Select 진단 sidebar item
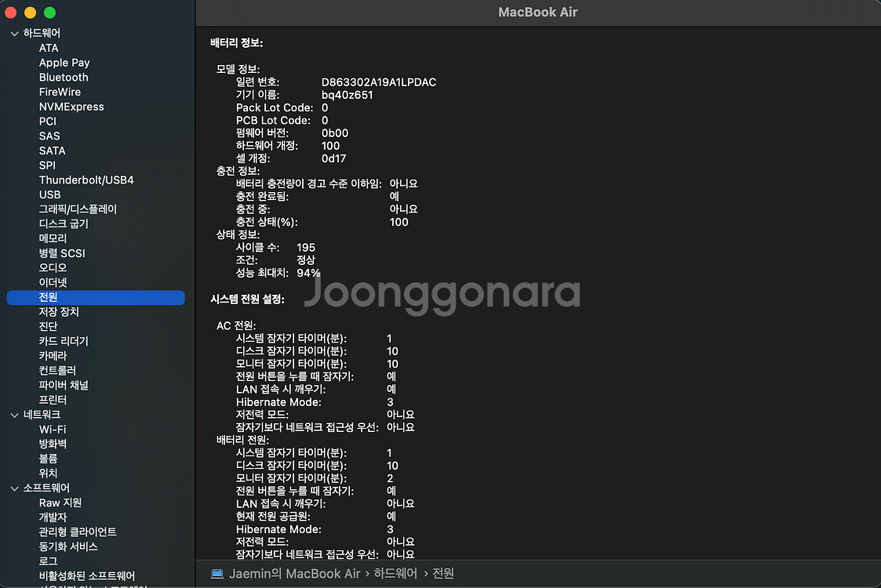Viewport: 881px width, 588px height. tap(49, 326)
